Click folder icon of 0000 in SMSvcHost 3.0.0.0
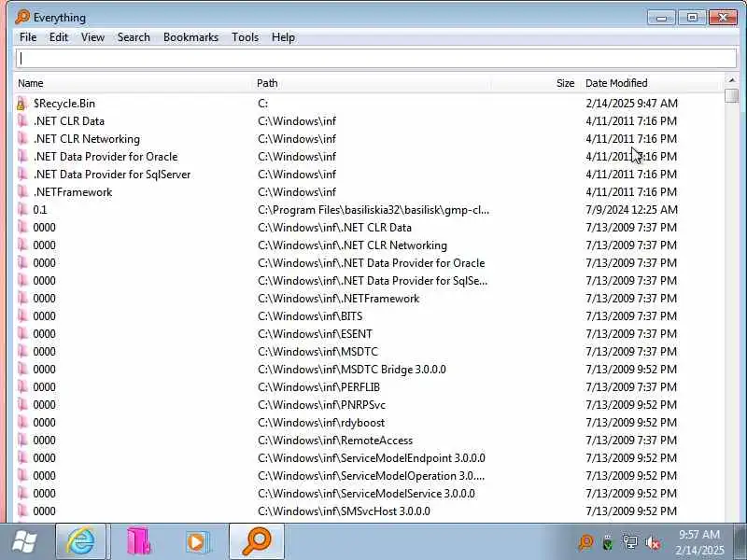This screenshot has height=560, width=747. coord(21,511)
